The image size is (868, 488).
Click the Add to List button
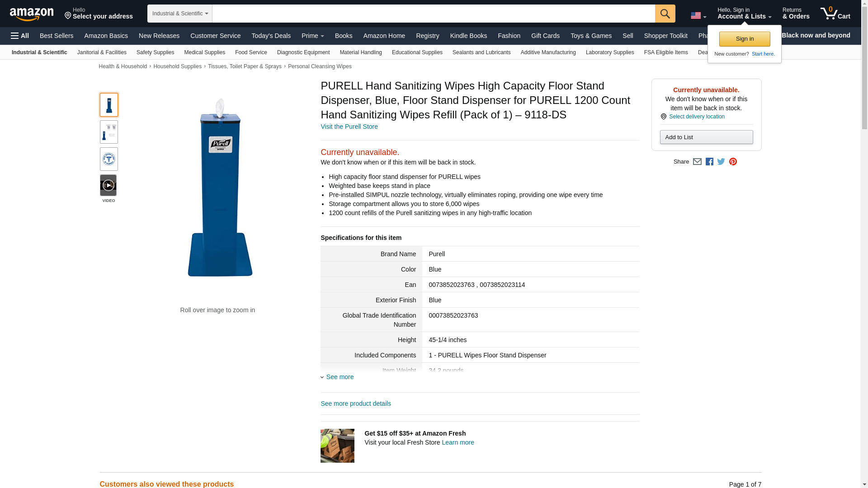(706, 137)
